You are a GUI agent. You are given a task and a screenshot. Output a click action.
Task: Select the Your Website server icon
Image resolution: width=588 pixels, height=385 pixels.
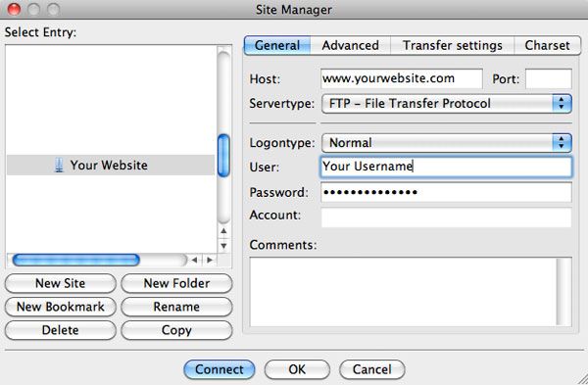[59, 165]
